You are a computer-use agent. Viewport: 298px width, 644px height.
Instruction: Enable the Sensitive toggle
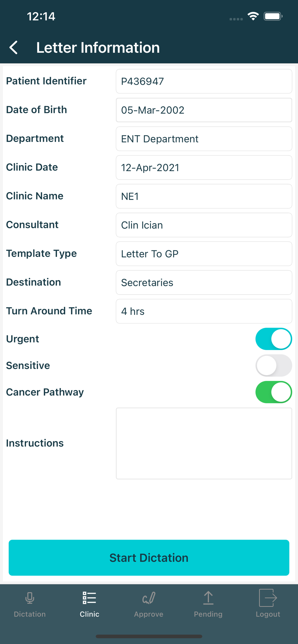coord(273,365)
